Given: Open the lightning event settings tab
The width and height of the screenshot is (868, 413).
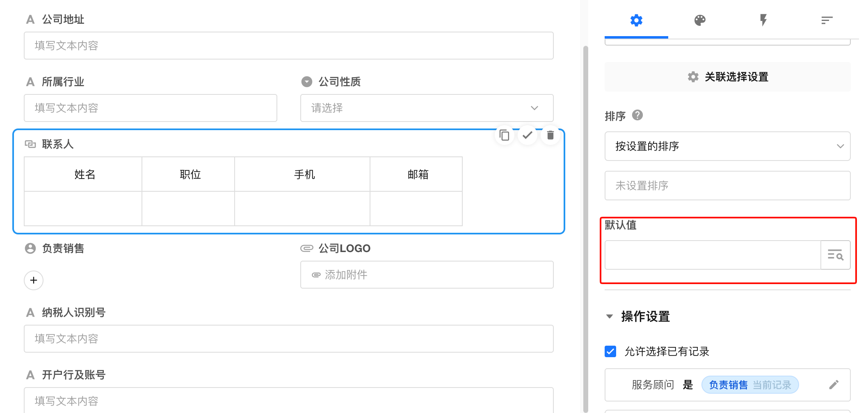Looking at the screenshot, I should (x=763, y=20).
